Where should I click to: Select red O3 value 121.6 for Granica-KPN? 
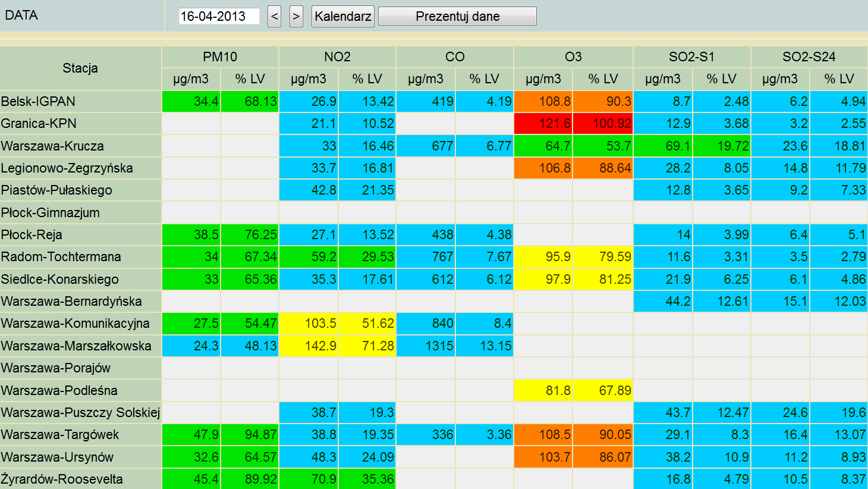pyautogui.click(x=543, y=123)
